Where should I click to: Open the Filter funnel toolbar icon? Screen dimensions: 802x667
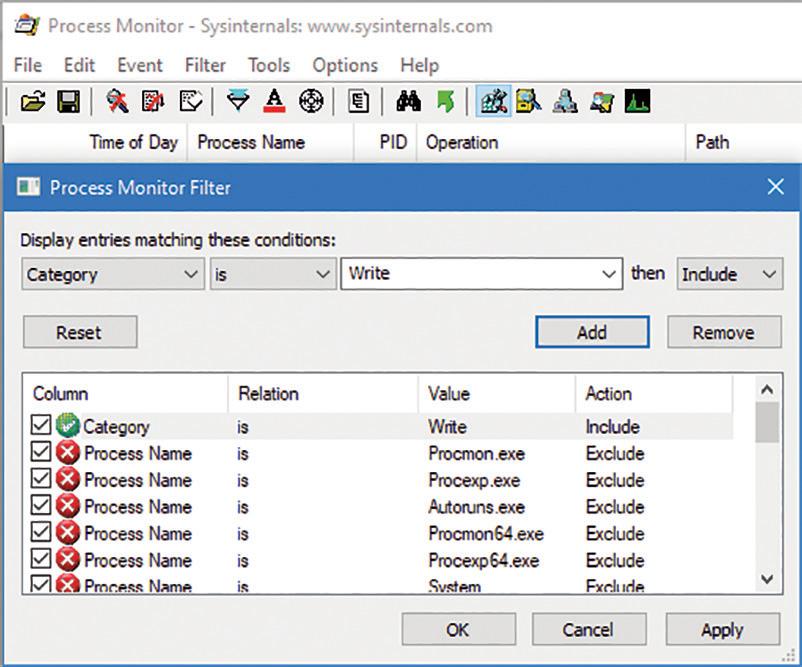[x=238, y=101]
